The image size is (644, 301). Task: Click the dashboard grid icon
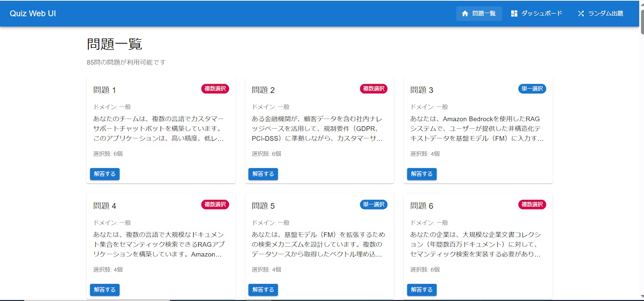[x=514, y=14]
